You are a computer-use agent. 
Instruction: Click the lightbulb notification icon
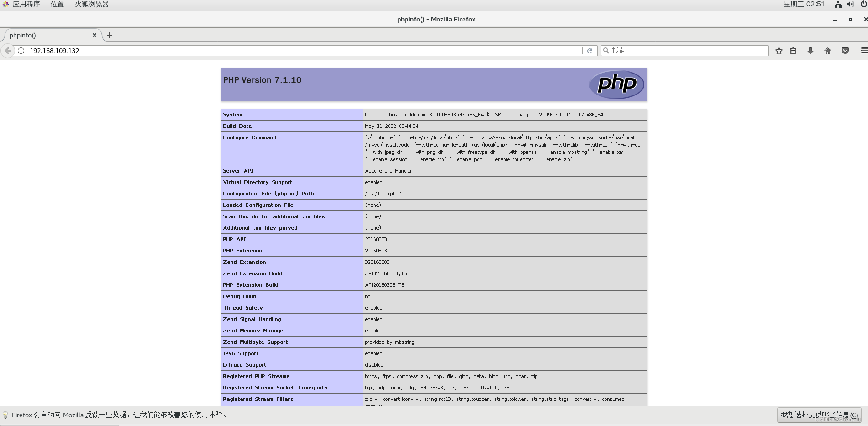pyautogui.click(x=5, y=415)
